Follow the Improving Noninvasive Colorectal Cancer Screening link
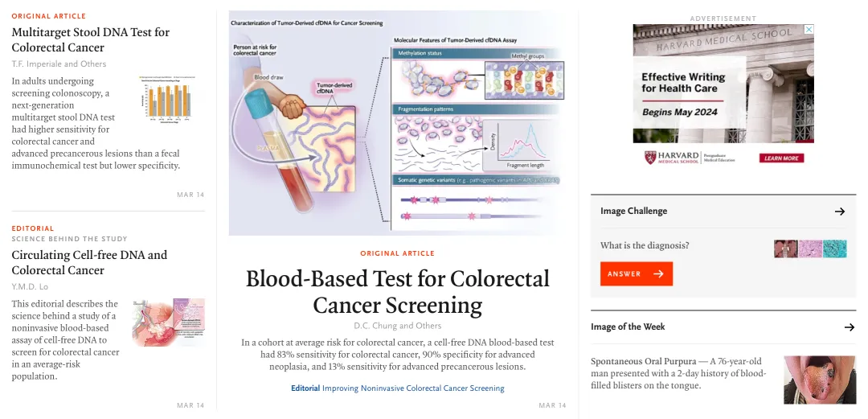The width and height of the screenshot is (868, 419). click(413, 388)
